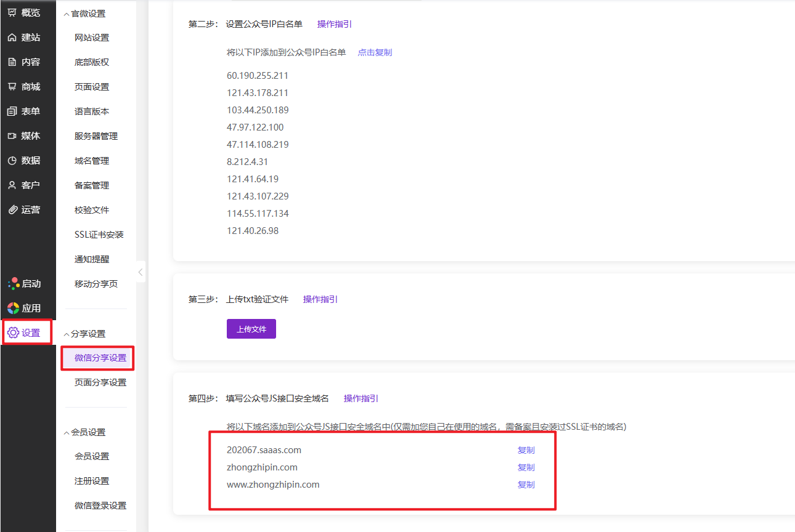The height and width of the screenshot is (532, 795).
Task: Click the IP address 60.190.255.211
Action: tap(258, 76)
